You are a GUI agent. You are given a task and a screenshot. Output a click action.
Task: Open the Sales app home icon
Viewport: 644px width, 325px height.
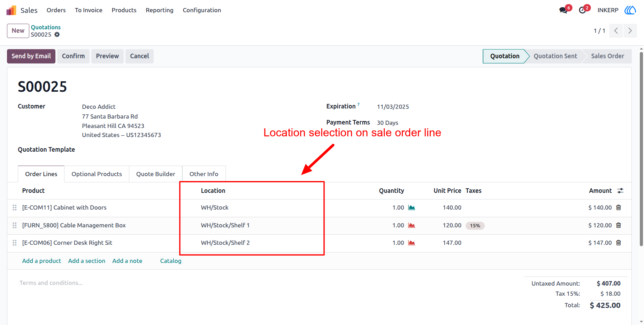(x=11, y=10)
